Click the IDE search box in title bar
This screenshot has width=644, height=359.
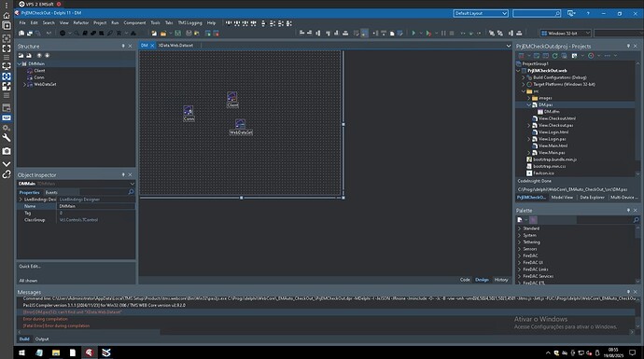point(537,14)
